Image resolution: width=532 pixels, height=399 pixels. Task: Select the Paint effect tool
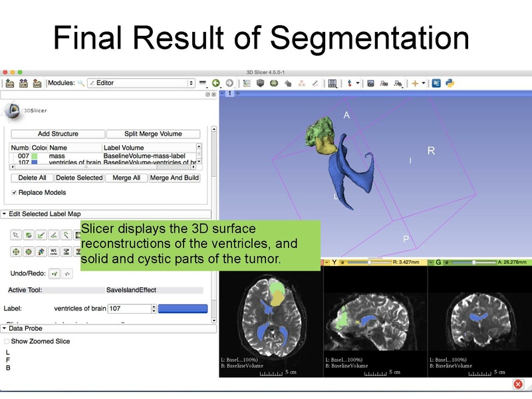[29, 234]
